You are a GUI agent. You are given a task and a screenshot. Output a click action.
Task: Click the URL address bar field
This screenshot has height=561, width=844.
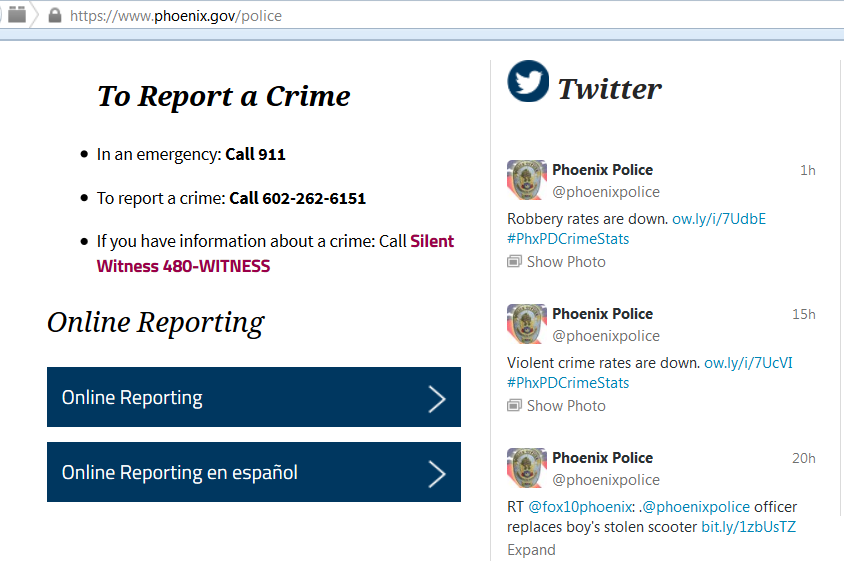pos(400,15)
